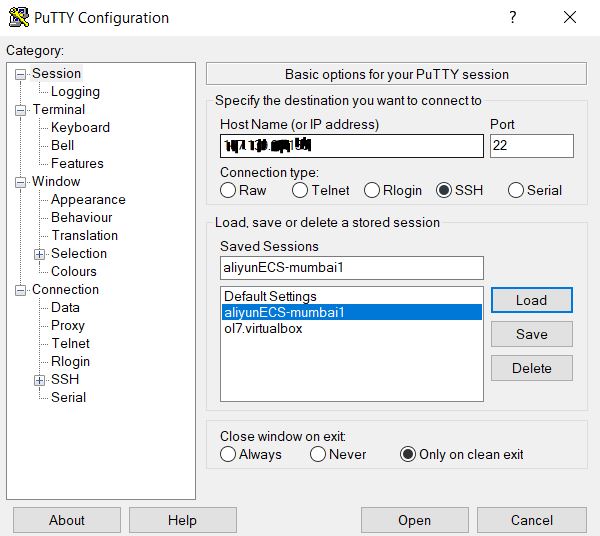Open the Logging category
The image size is (600, 536).
click(75, 91)
